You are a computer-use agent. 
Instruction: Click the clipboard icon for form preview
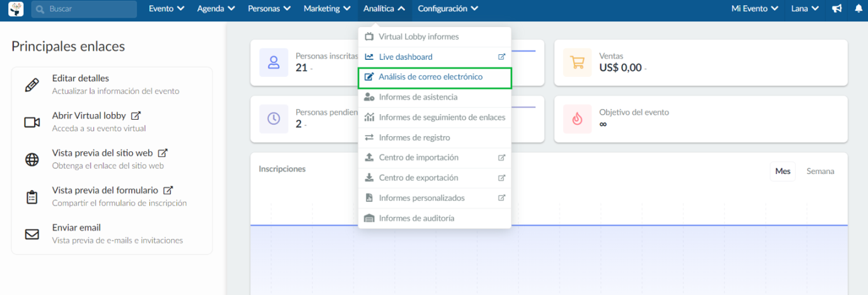pos(31,197)
